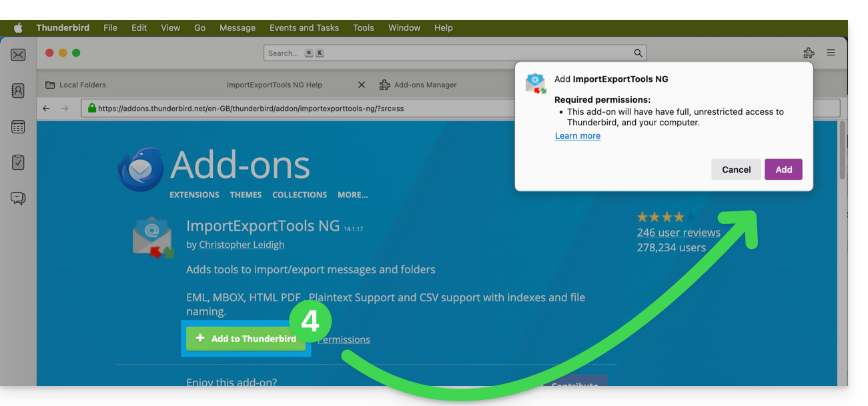Click Add in the permission dialog
Image resolution: width=868 pixels, height=406 pixels.
(783, 169)
